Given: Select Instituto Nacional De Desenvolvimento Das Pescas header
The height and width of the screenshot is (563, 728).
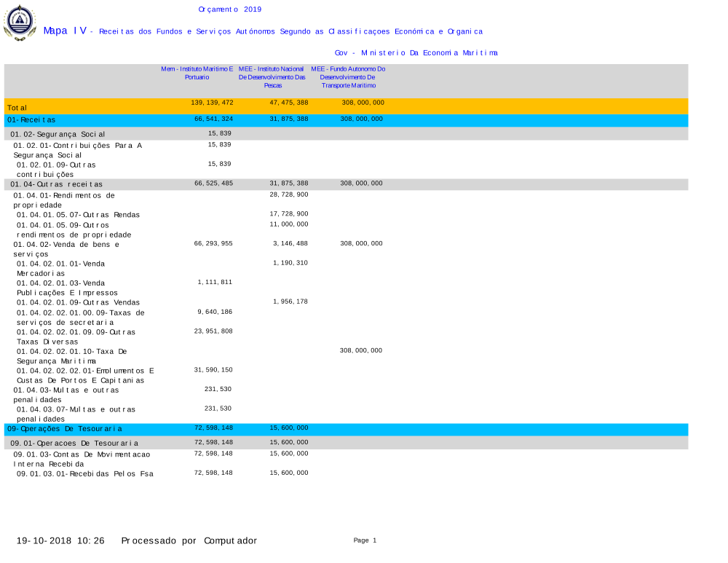Looking at the screenshot, I should point(272,77).
